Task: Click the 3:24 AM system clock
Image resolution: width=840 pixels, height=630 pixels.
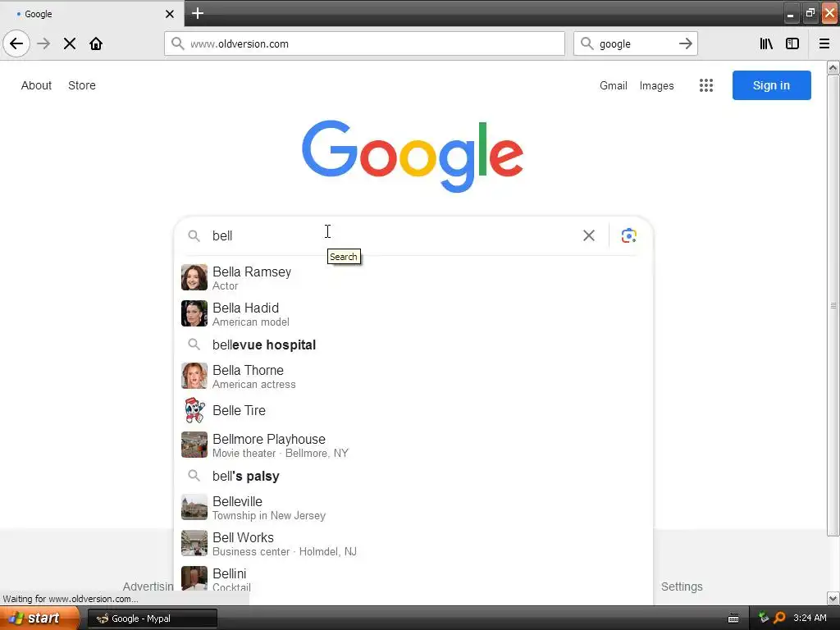Action: [x=810, y=618]
